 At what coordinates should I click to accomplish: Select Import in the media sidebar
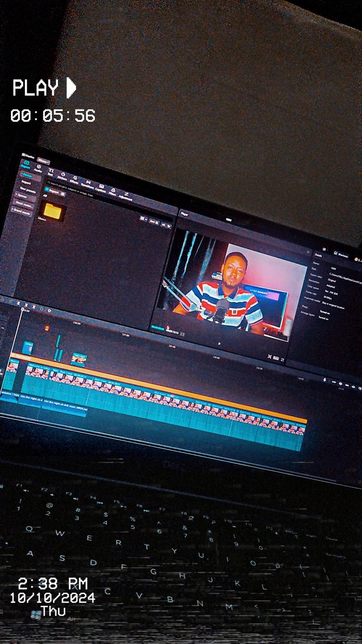coord(26,182)
